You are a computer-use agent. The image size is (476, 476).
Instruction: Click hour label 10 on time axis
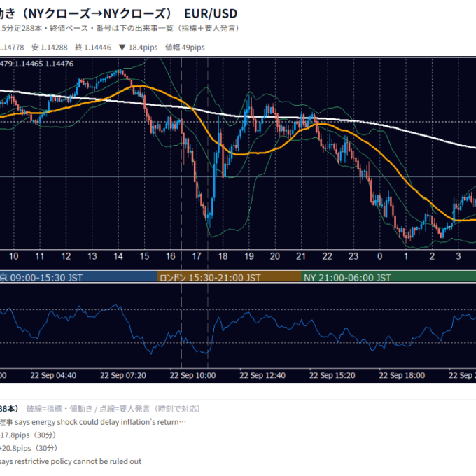[x=14, y=256]
